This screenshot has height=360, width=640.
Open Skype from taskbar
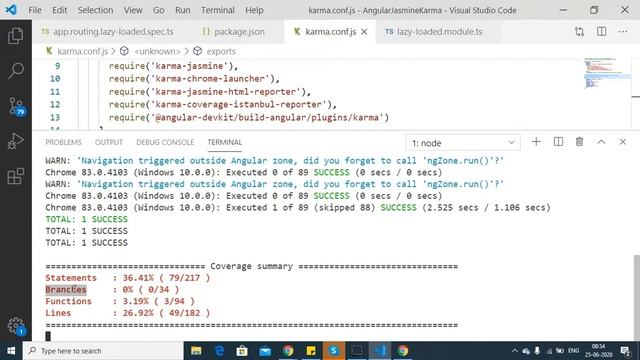coord(333,351)
